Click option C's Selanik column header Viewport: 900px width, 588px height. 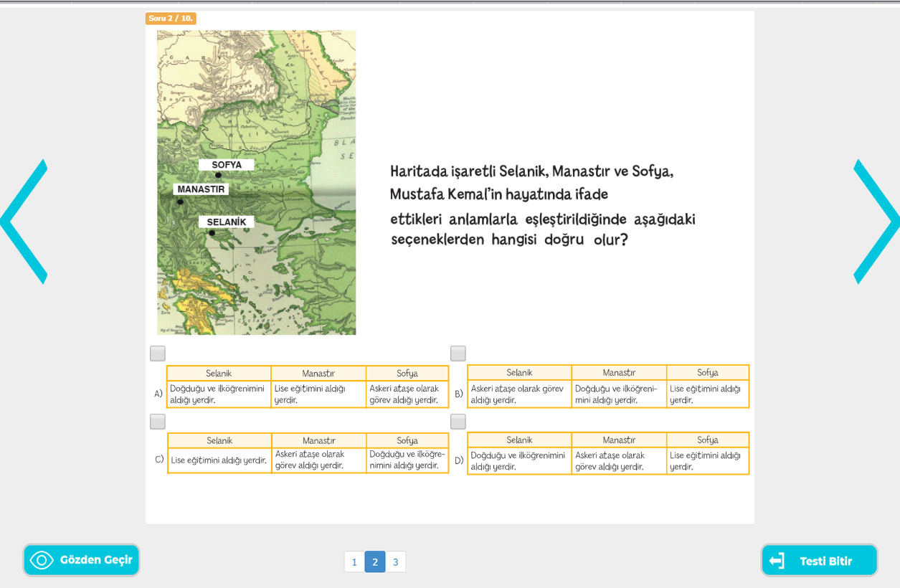219,440
